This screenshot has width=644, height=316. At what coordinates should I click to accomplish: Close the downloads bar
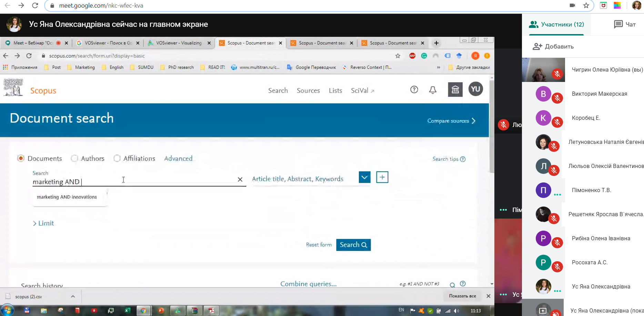click(488, 296)
